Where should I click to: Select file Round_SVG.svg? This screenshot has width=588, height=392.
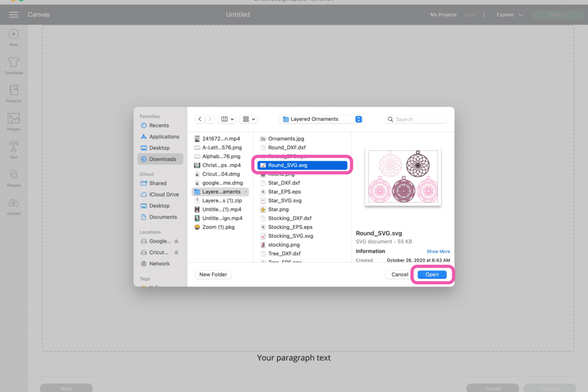pyautogui.click(x=303, y=165)
